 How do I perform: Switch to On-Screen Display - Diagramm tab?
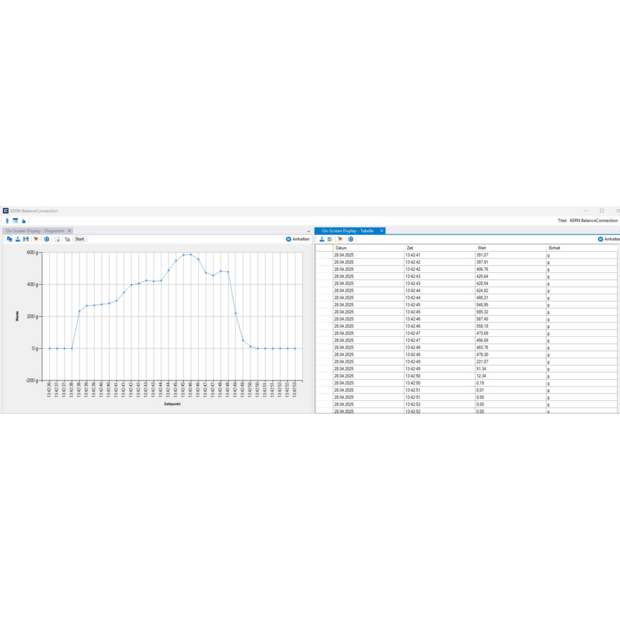pos(34,230)
